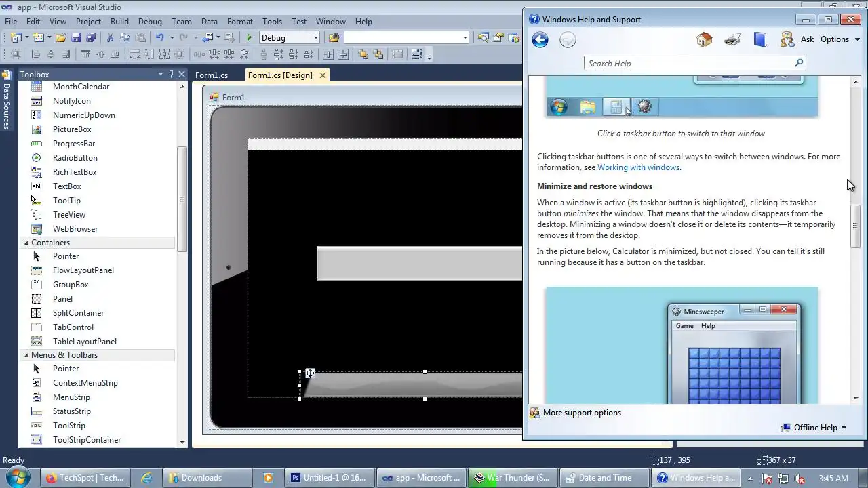Click the Undo arrow icon
The height and width of the screenshot is (488, 868).
pyautogui.click(x=160, y=38)
